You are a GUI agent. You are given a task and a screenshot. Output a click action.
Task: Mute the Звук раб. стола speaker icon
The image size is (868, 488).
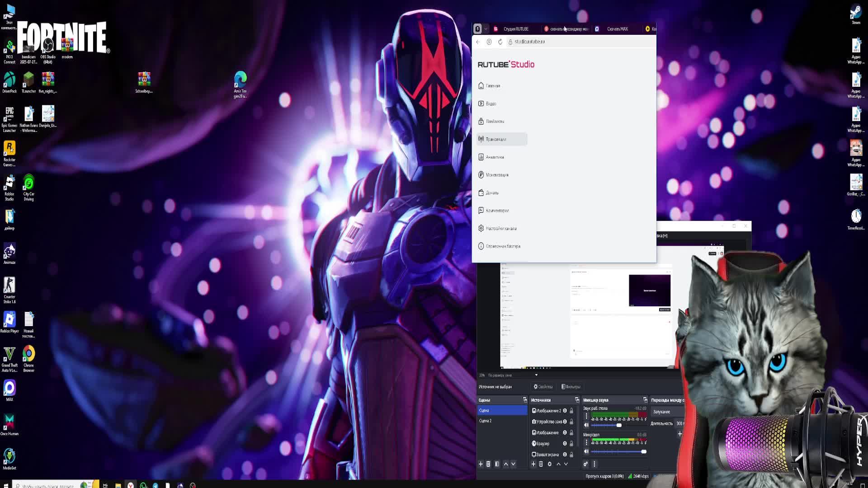(x=586, y=425)
